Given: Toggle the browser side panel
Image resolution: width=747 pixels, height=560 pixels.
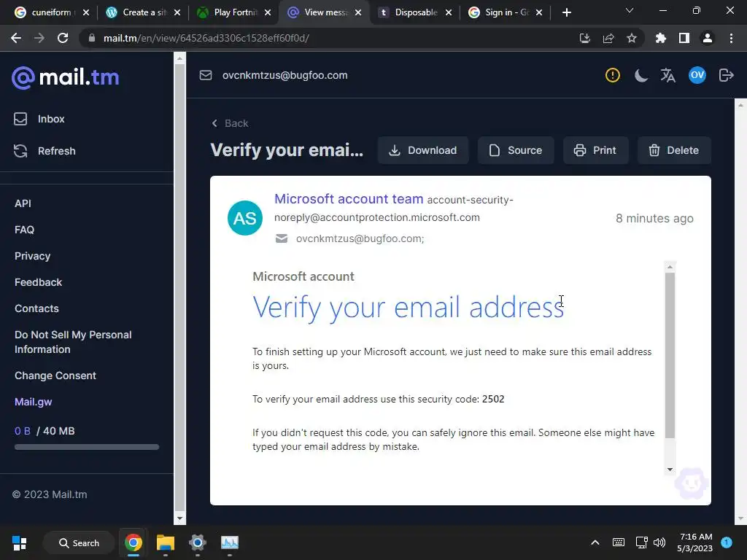Looking at the screenshot, I should [x=684, y=38].
